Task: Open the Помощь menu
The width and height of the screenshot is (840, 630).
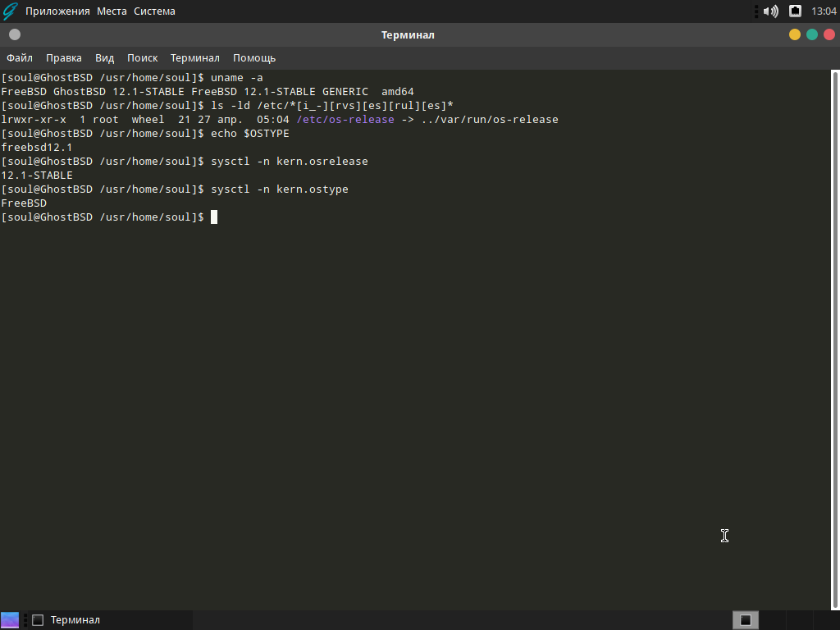Action: coord(254,58)
